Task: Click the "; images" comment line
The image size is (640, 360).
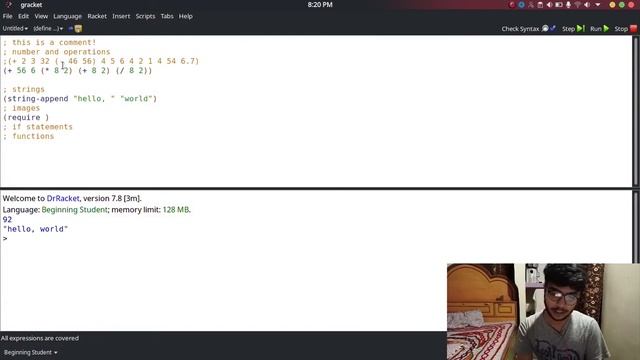Action: coord(21,108)
